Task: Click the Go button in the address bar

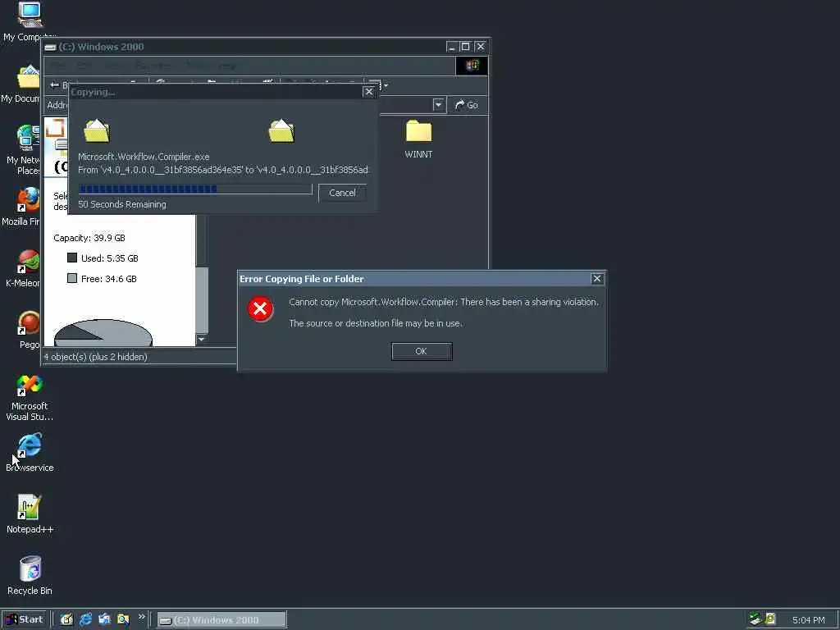Action: coord(467,105)
